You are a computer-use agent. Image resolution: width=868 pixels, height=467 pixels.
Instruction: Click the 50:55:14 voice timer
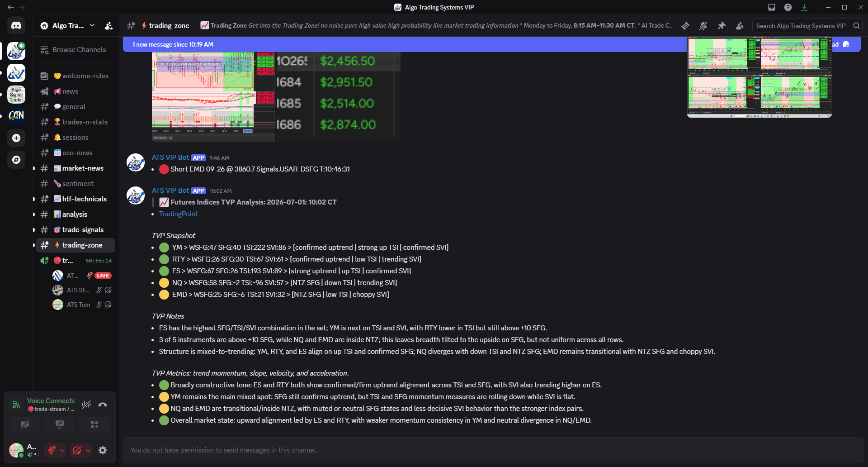click(99, 261)
